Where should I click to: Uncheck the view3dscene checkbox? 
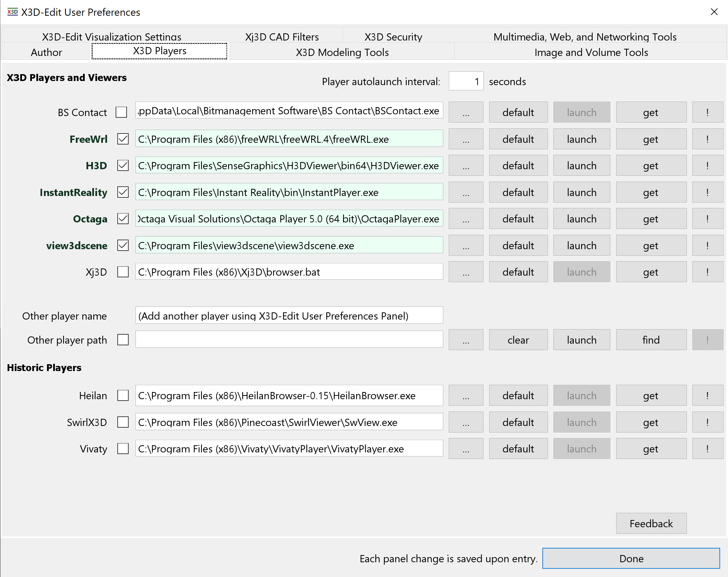coord(123,245)
